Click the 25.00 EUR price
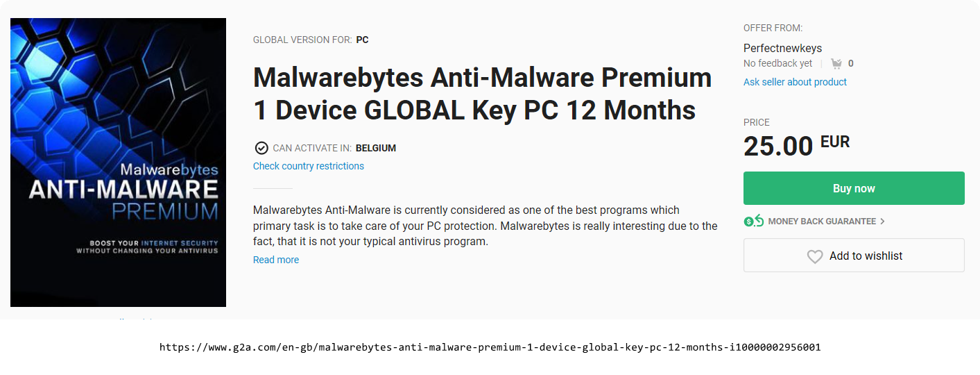 click(796, 146)
